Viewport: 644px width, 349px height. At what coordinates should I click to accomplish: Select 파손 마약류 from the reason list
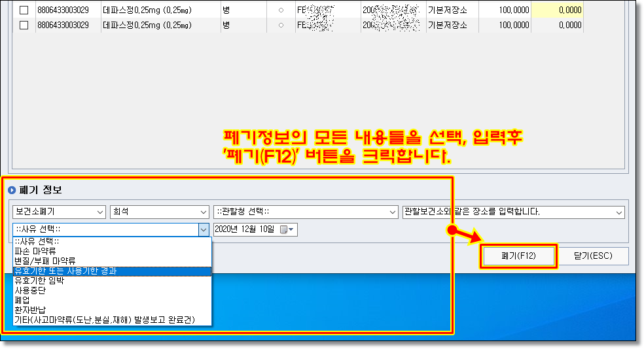click(x=35, y=250)
